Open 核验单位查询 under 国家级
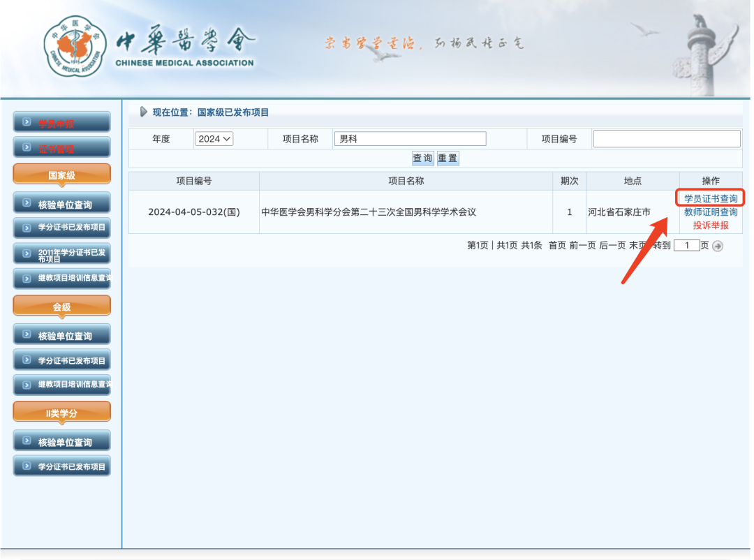The height and width of the screenshot is (560, 754). 61,203
